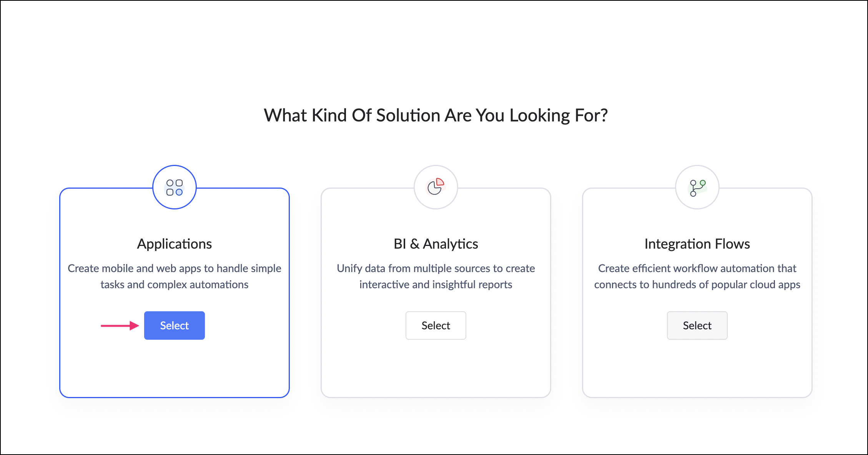
Task: Click the BI & Analytics card title
Action: (x=436, y=244)
